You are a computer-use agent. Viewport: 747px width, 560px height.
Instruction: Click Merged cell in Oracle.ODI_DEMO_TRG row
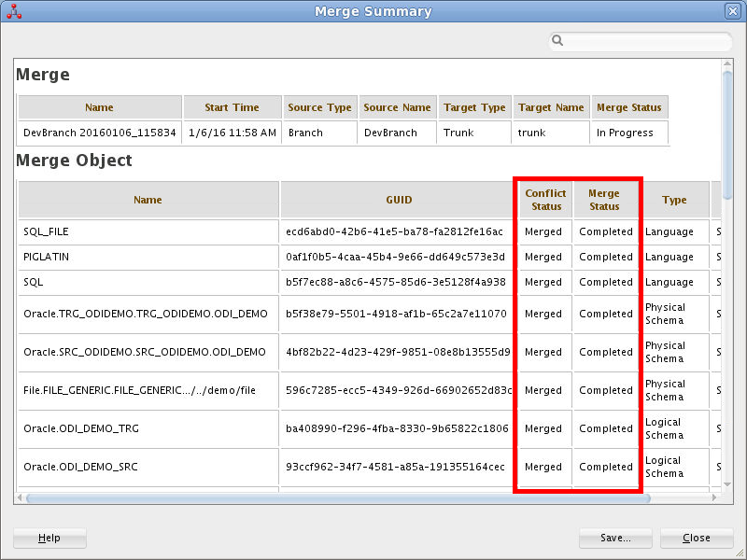[x=545, y=428]
